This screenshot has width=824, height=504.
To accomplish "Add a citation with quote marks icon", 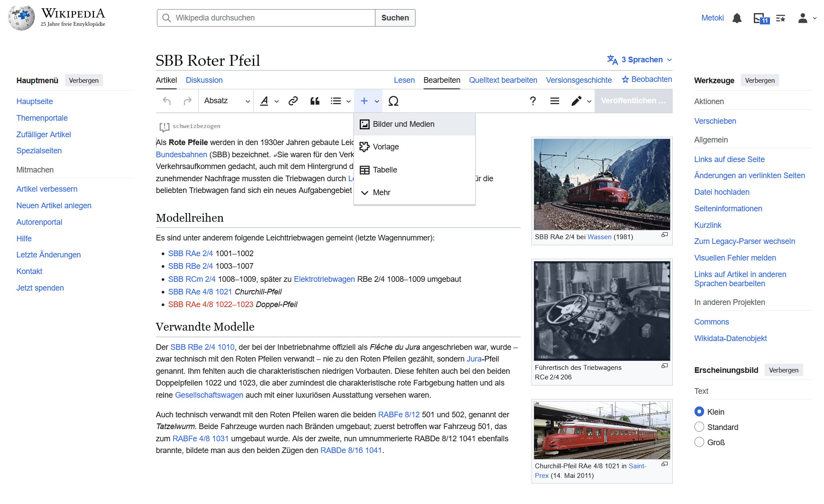I will pos(315,101).
